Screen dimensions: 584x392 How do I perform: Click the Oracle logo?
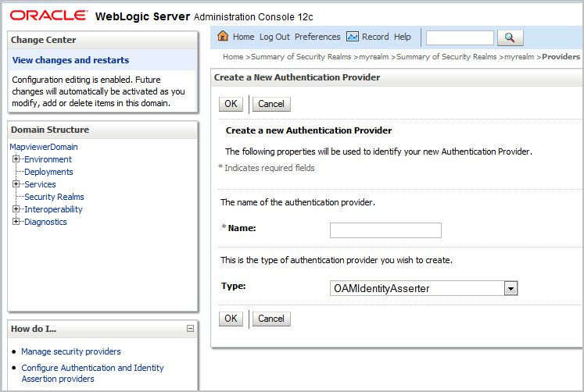click(x=48, y=16)
